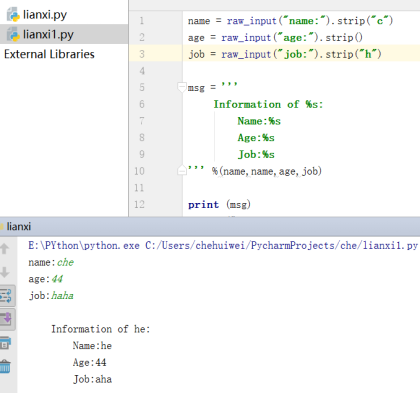Image resolution: width=420 pixels, height=393 pixels.
Task: Click the 'Information of %s:' string line
Action: point(268,104)
